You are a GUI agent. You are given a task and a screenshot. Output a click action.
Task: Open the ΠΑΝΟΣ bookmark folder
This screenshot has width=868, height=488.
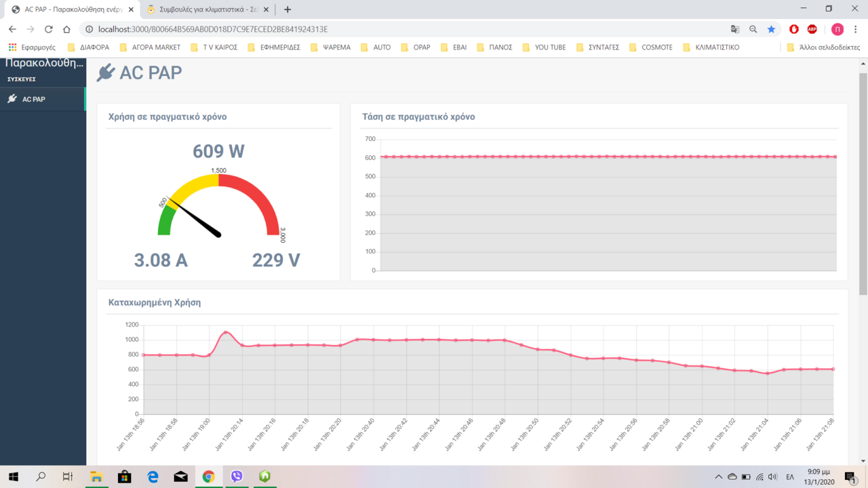tap(494, 47)
